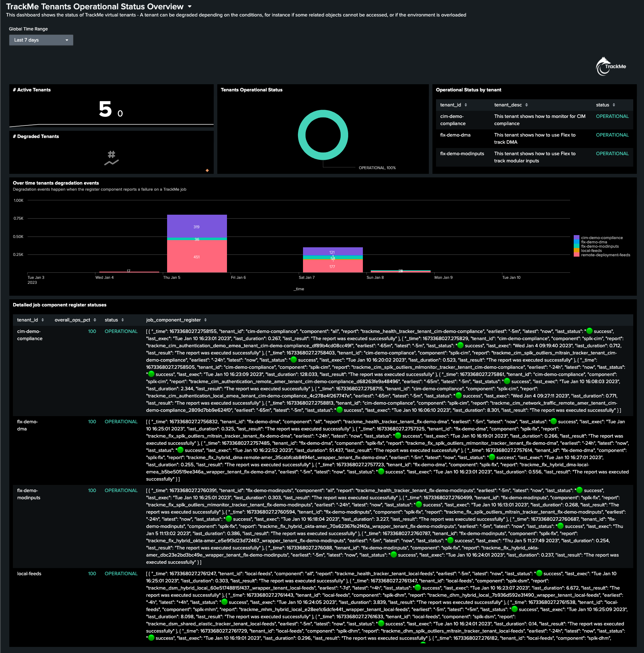Click the cim-demo-compliance legend swatch
Screen dimensions: 644x653
pos(576,238)
